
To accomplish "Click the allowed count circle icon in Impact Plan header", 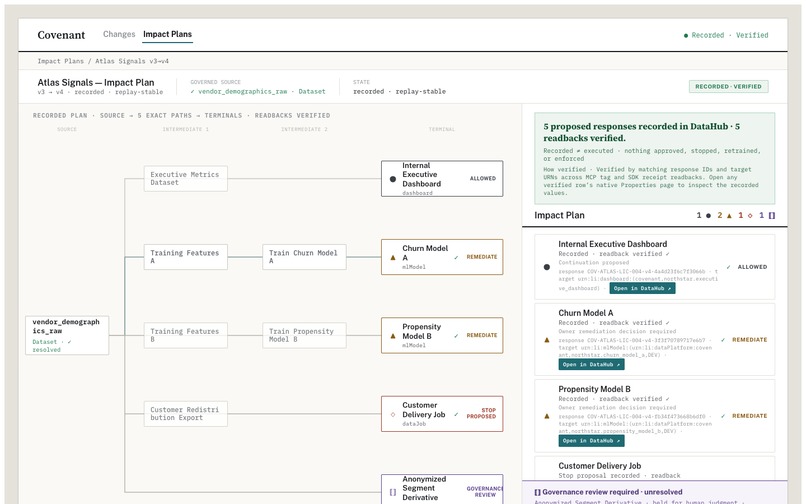I will [x=708, y=216].
